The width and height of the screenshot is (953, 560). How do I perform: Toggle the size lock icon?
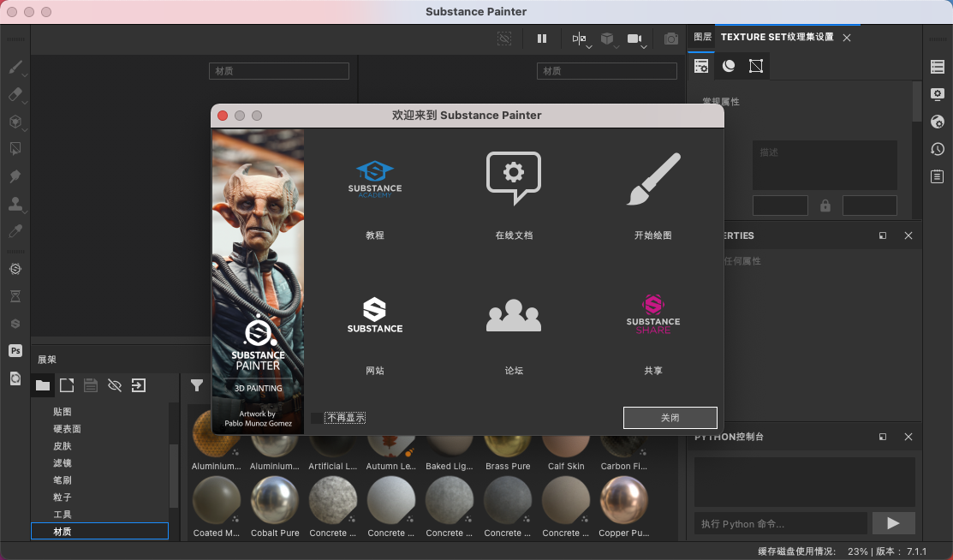825,206
